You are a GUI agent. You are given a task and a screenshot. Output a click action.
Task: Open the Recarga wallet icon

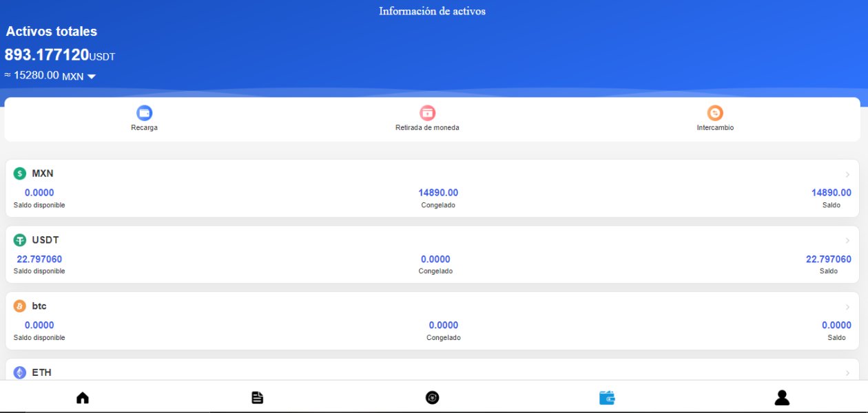[145, 113]
